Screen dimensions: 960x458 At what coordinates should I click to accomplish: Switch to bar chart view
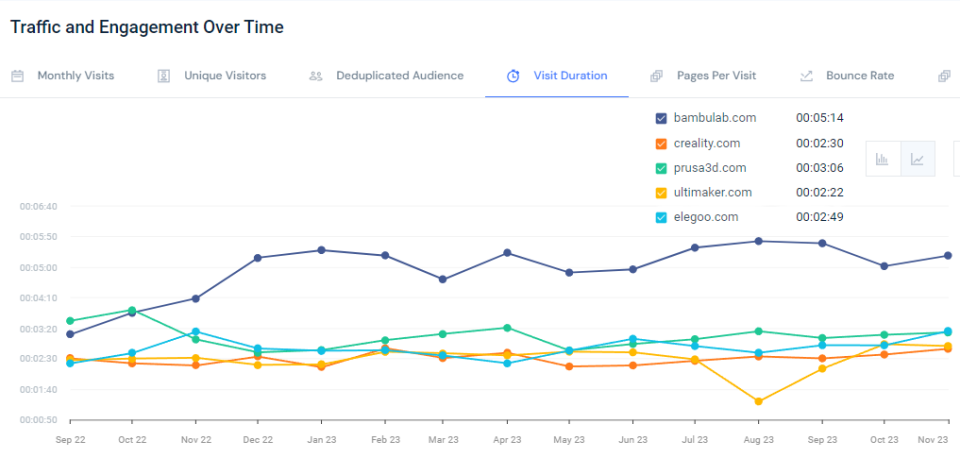coord(882,159)
